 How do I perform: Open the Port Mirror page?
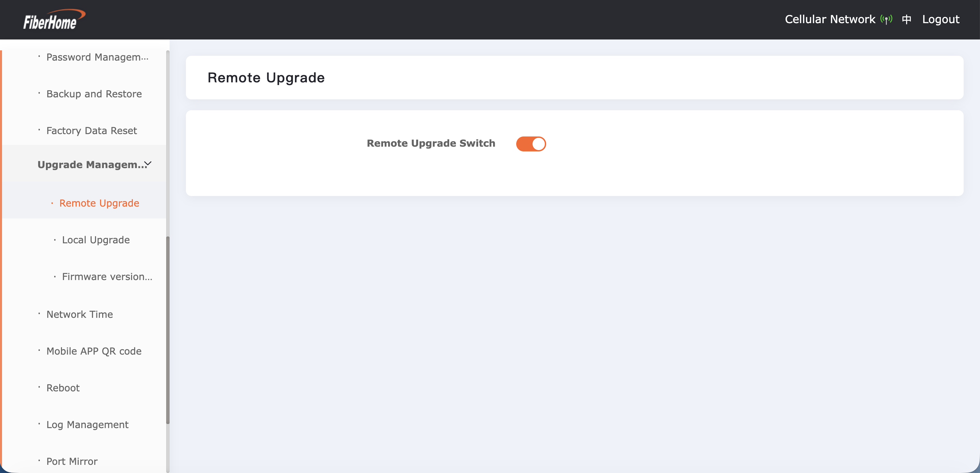coord(72,461)
